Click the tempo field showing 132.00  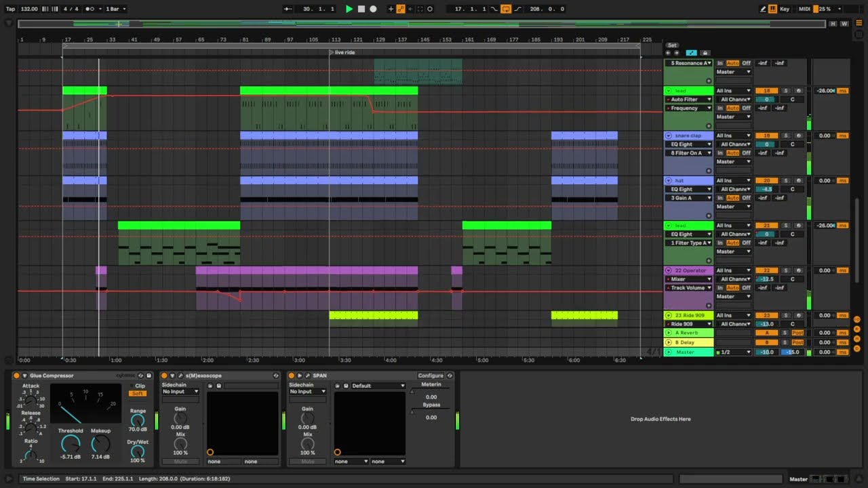[x=29, y=9]
